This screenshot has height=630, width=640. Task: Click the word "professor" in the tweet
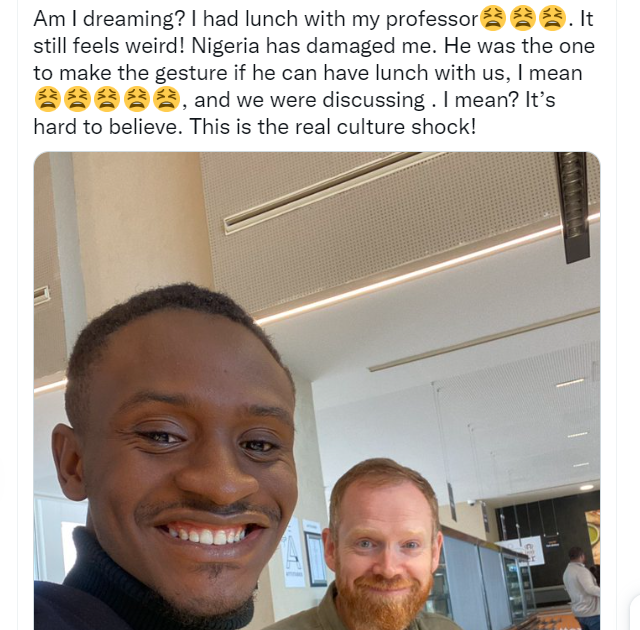pyautogui.click(x=432, y=20)
